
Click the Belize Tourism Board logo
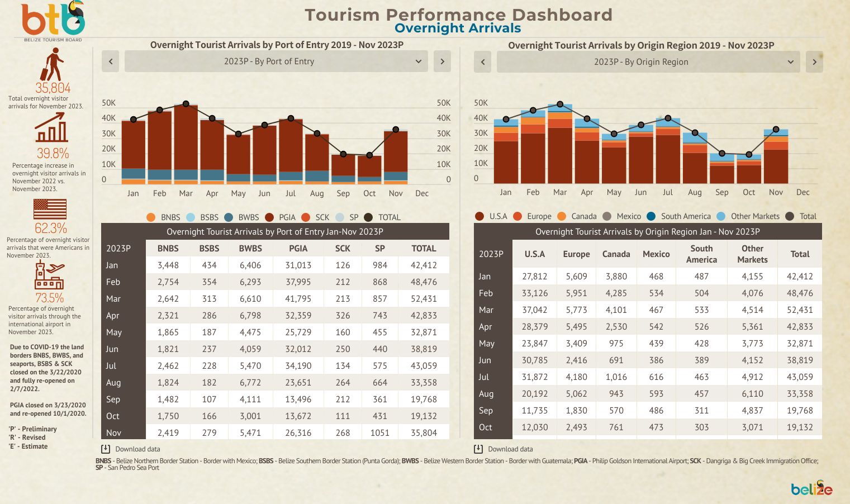click(53, 21)
